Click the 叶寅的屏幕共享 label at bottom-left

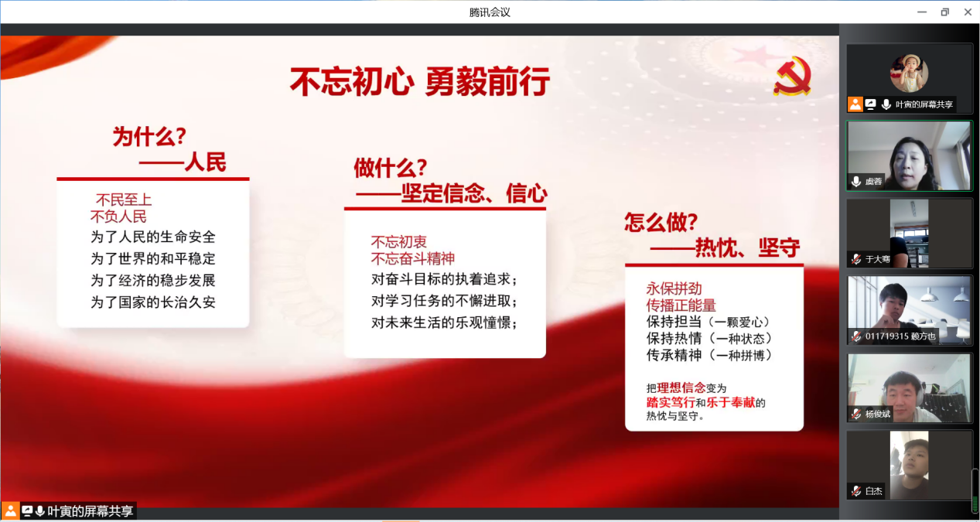90,511
